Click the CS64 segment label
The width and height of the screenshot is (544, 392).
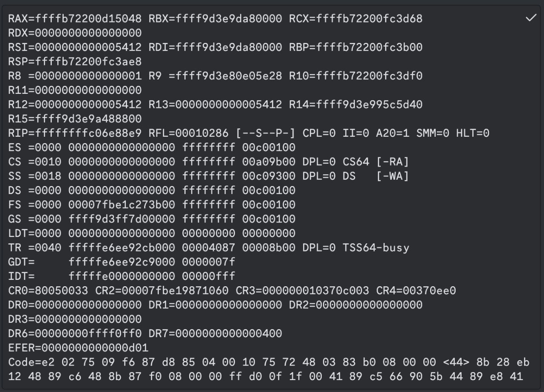click(356, 162)
